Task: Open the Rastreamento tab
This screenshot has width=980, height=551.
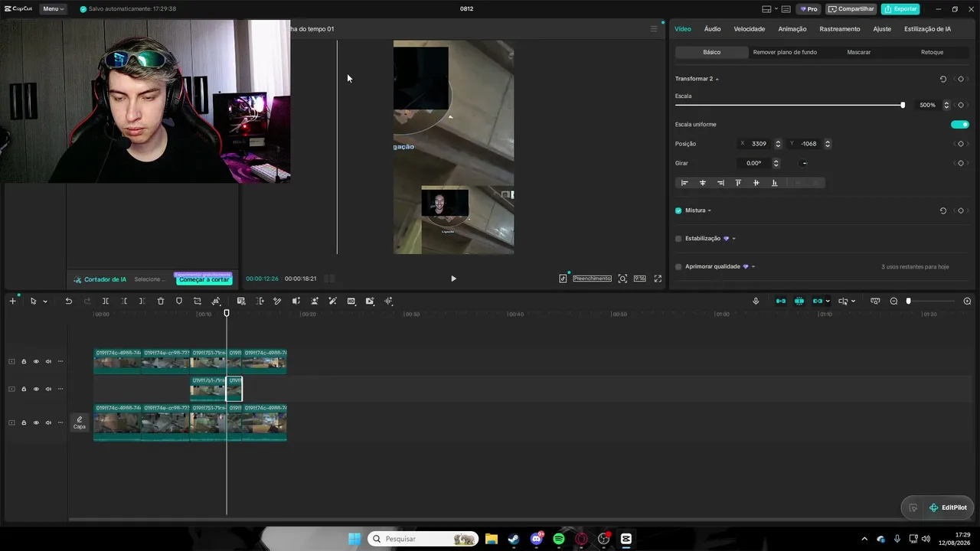Action: (840, 29)
